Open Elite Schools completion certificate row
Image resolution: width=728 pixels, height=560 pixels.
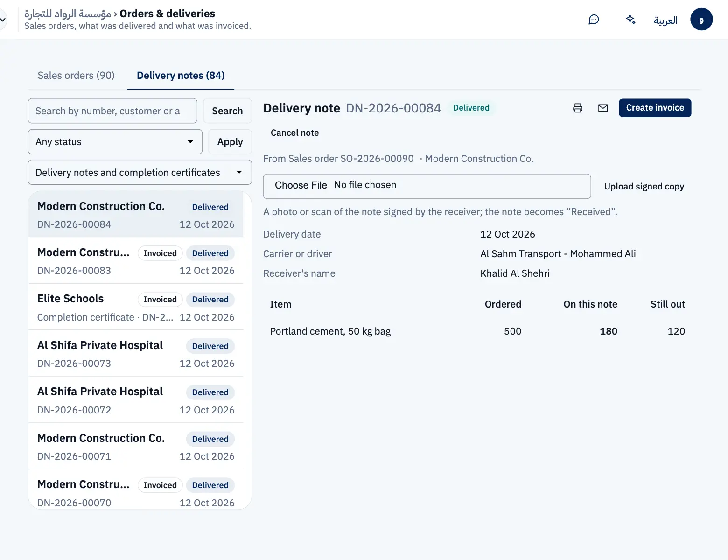click(136, 308)
